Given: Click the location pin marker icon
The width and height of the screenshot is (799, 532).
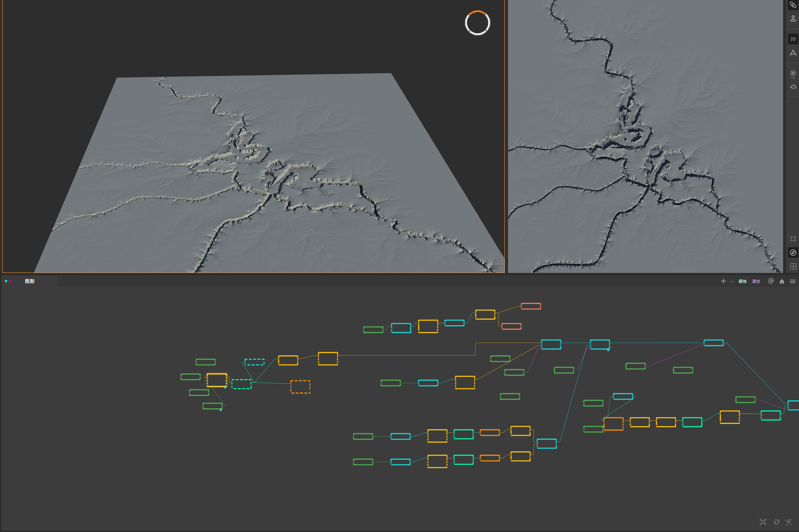Looking at the screenshot, I should [793, 18].
